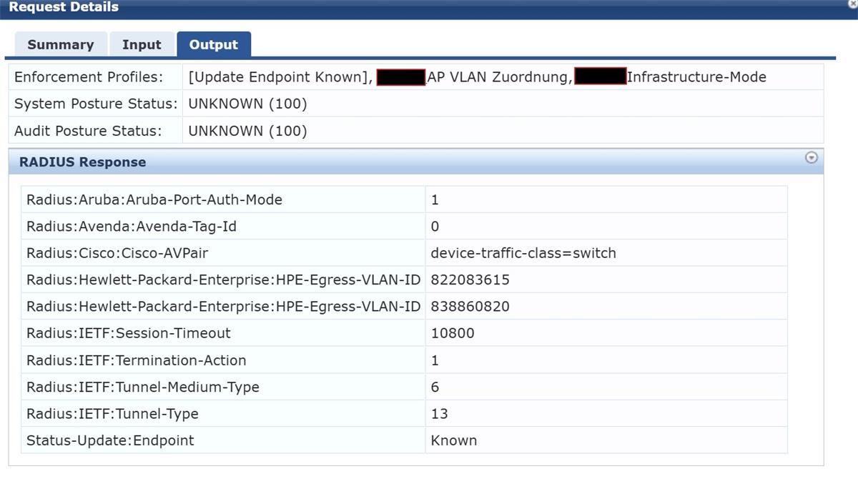Viewport: 858px width, 504px height.
Task: Click the RADIUS Response section header
Action: (x=82, y=162)
